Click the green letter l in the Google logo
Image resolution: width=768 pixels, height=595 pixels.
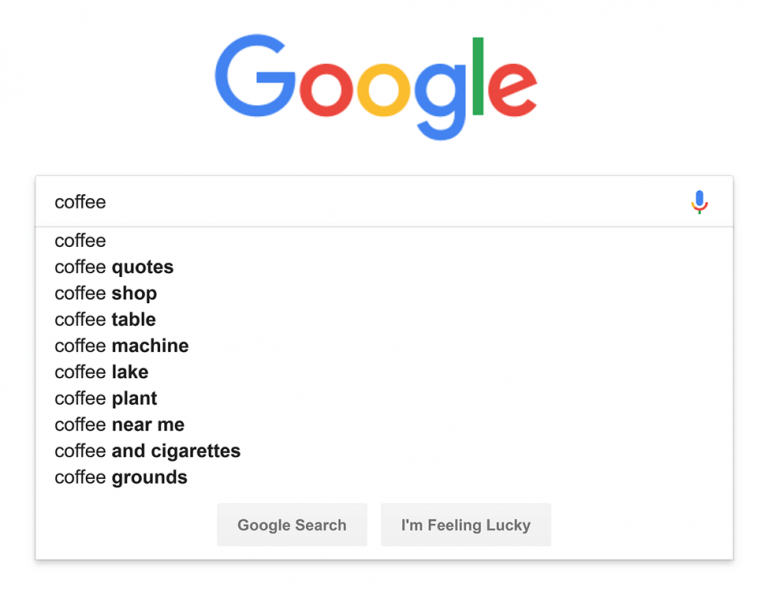click(478, 76)
